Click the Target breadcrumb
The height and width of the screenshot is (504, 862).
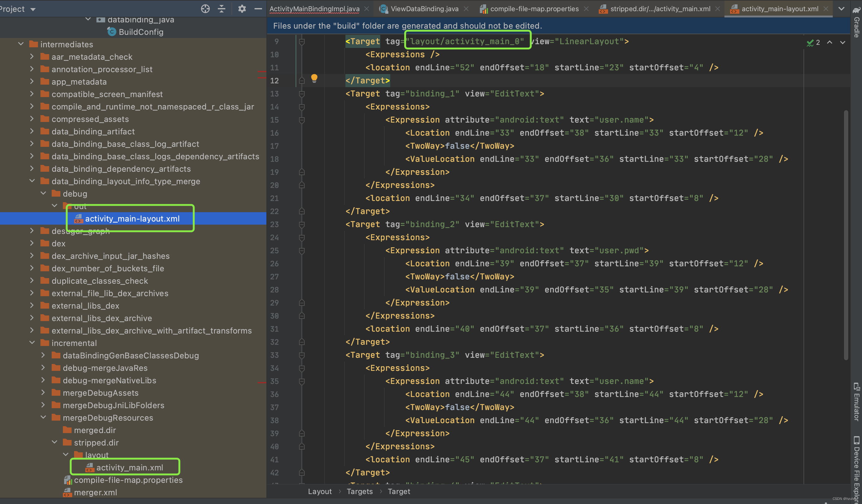click(x=399, y=491)
